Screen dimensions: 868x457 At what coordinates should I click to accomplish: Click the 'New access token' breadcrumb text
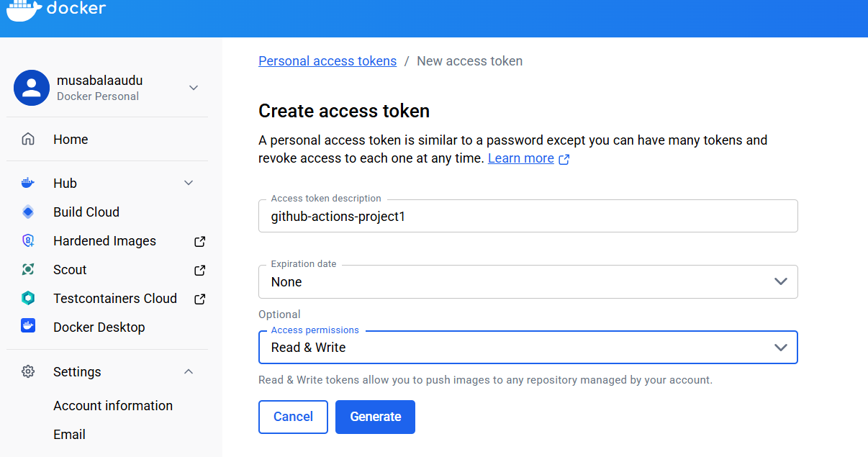click(470, 61)
